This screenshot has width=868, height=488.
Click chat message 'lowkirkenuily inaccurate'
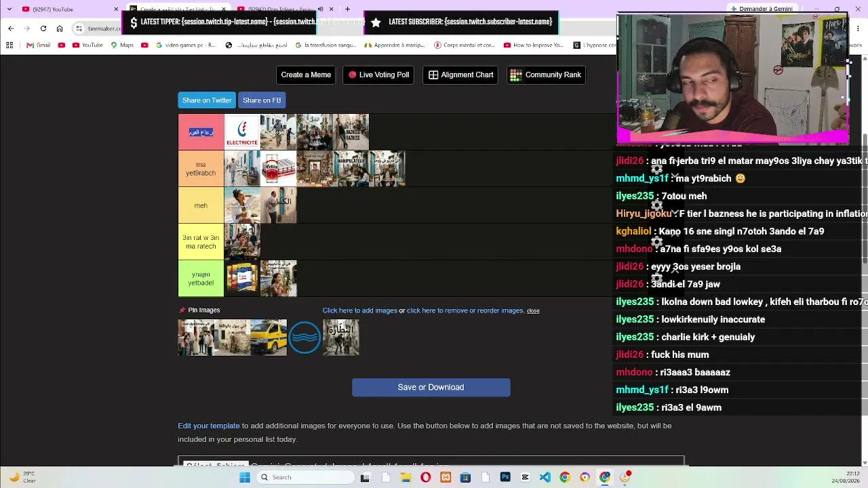[713, 319]
